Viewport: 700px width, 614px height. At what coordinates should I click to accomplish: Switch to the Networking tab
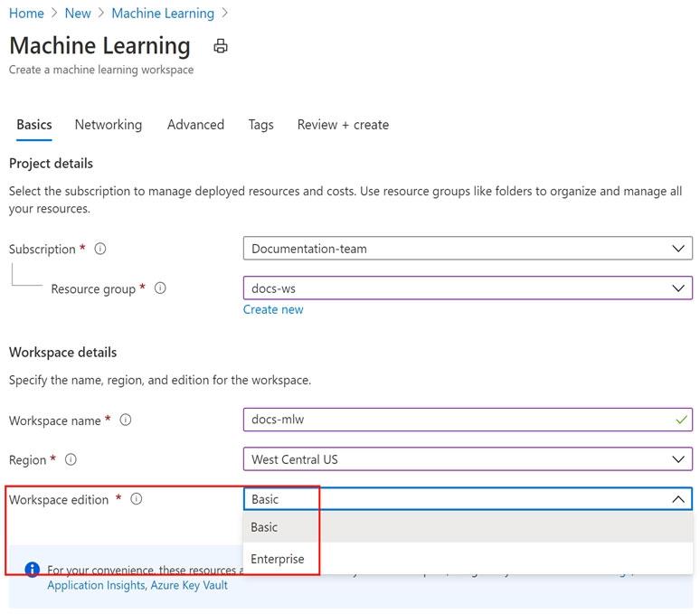108,125
